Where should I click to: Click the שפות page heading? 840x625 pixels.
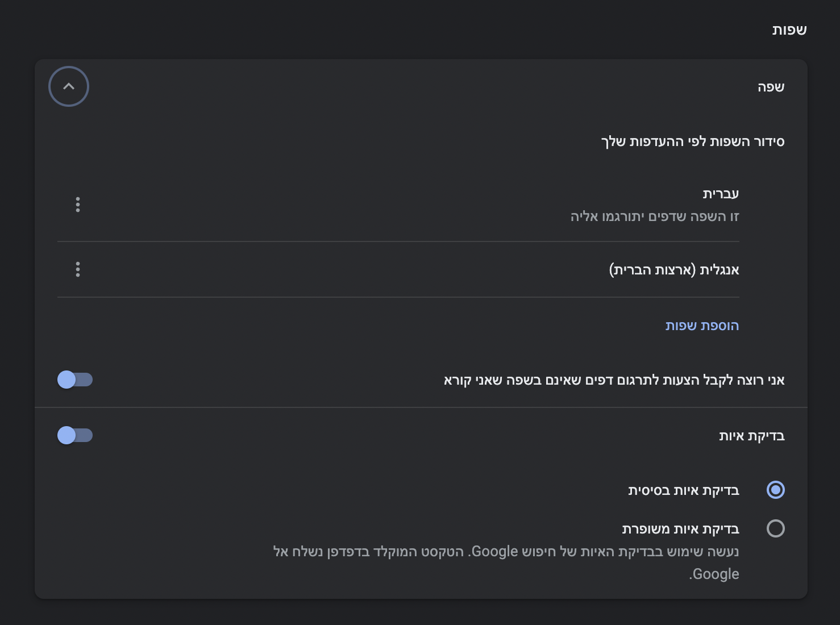(x=789, y=30)
